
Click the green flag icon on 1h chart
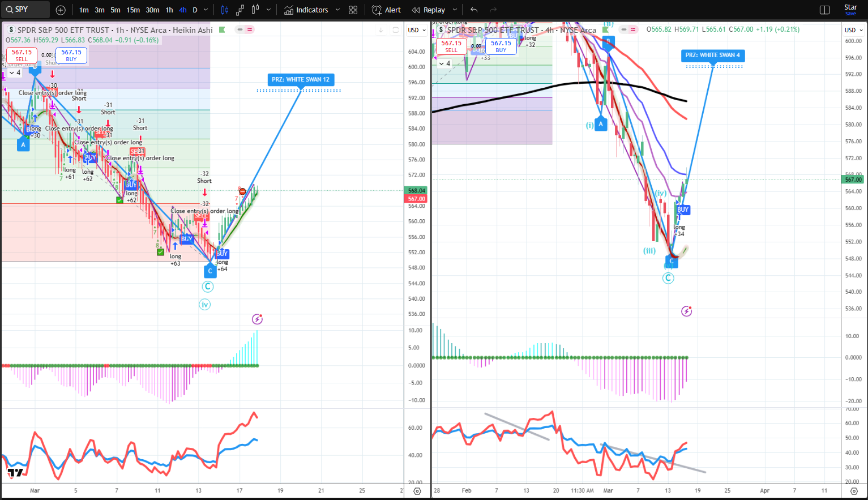[x=222, y=29]
